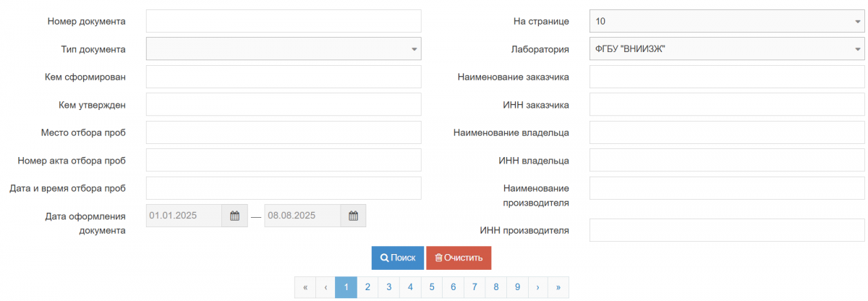This screenshot has height=301, width=868.
Task: Open calendar picker for end date 08.08.2025
Action: [353, 216]
